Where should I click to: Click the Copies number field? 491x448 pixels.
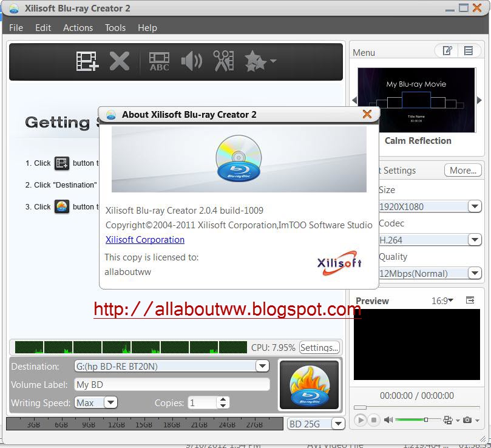tap(202, 402)
